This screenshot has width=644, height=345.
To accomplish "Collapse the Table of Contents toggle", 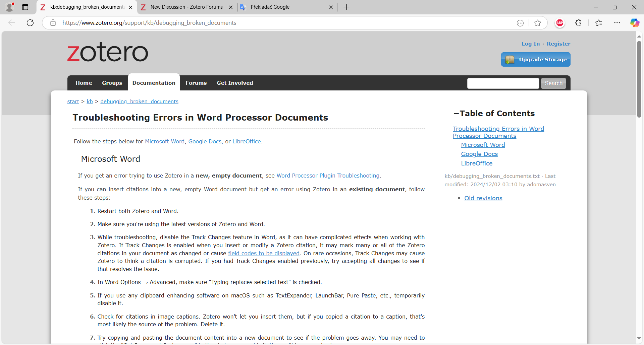I will click(456, 114).
